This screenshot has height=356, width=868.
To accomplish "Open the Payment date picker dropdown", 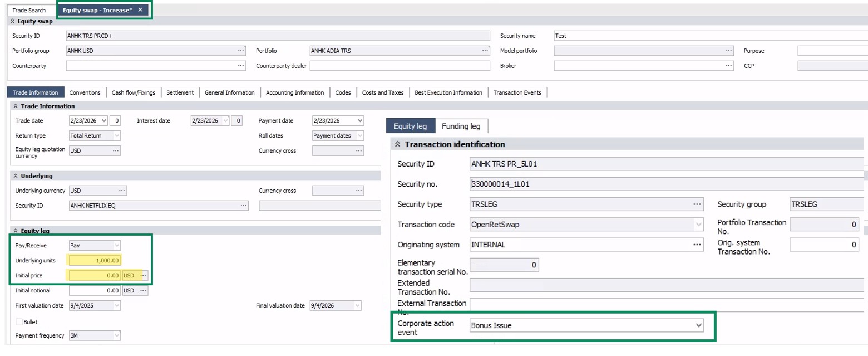I will coord(359,121).
